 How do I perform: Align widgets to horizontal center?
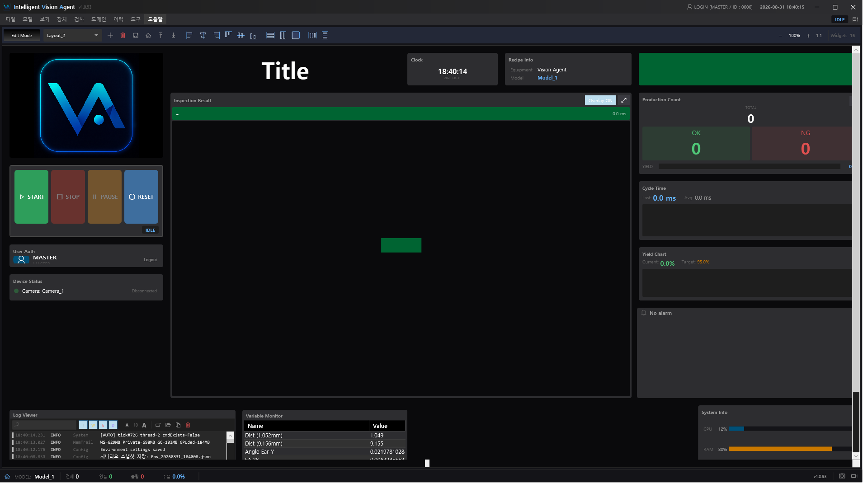click(203, 36)
